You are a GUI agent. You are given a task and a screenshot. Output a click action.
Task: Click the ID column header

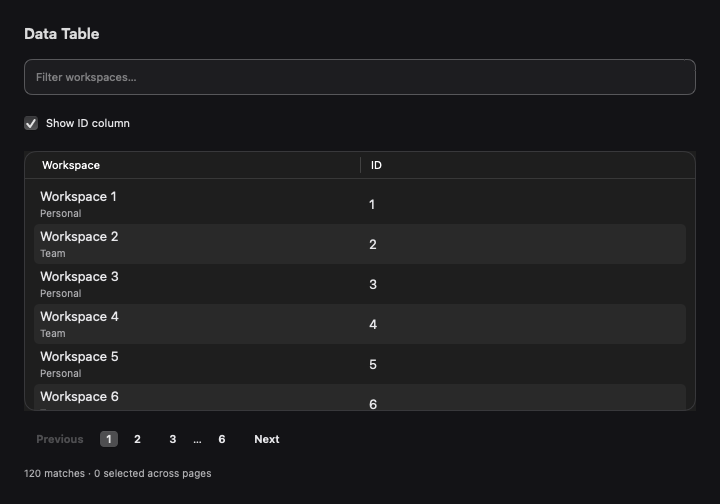376,165
